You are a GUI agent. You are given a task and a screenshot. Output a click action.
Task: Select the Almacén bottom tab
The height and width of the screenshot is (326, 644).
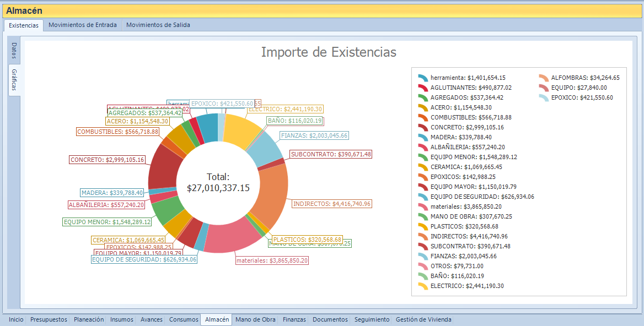point(217,319)
